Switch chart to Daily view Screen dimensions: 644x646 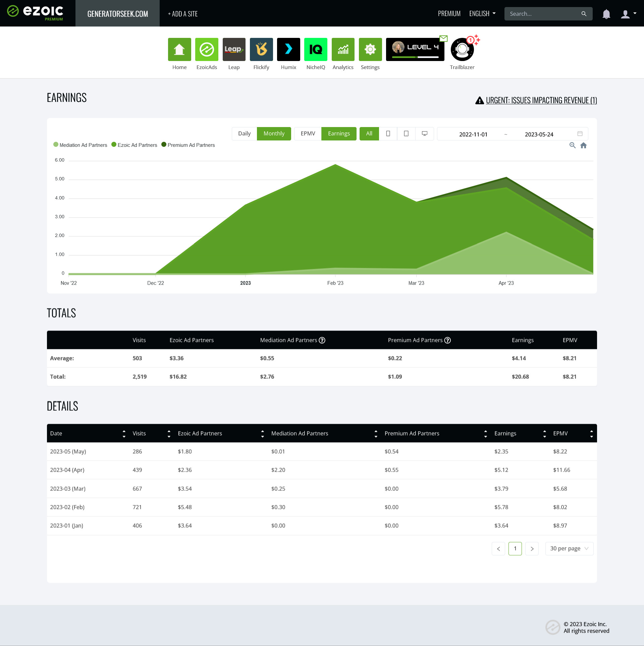point(244,134)
